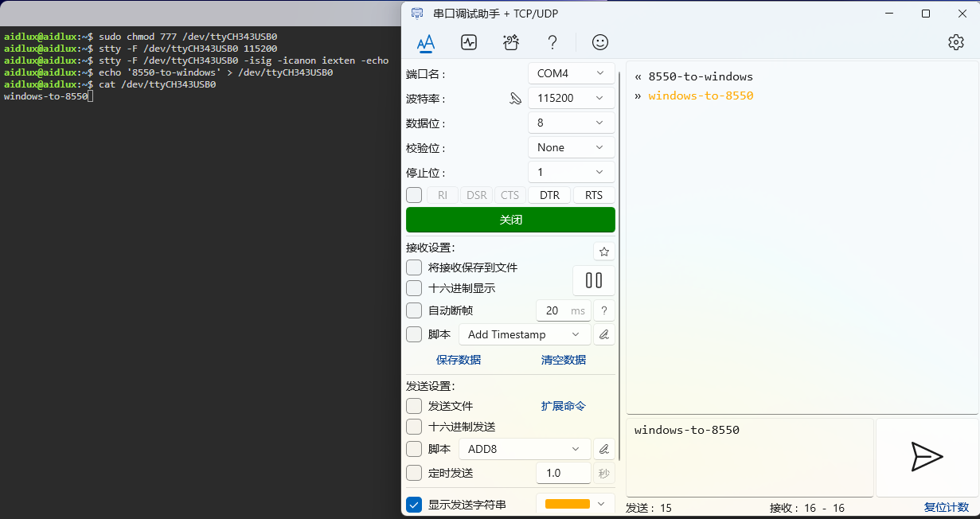Click the pause receiving icon
This screenshot has width=980, height=519.
click(x=593, y=280)
